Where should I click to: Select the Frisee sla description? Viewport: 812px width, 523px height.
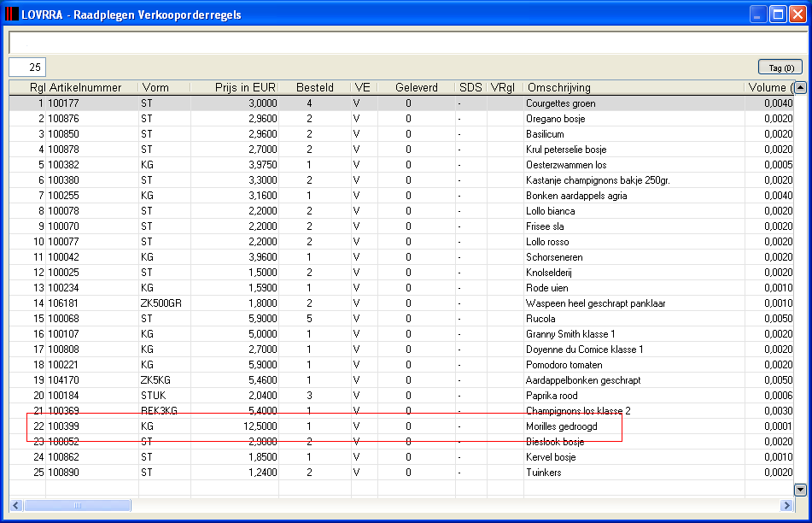[x=545, y=226]
